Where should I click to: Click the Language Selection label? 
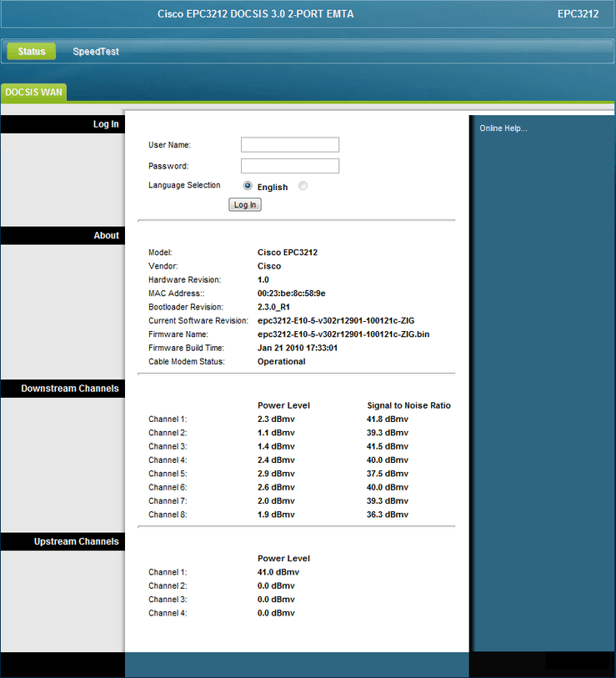pyautogui.click(x=184, y=185)
